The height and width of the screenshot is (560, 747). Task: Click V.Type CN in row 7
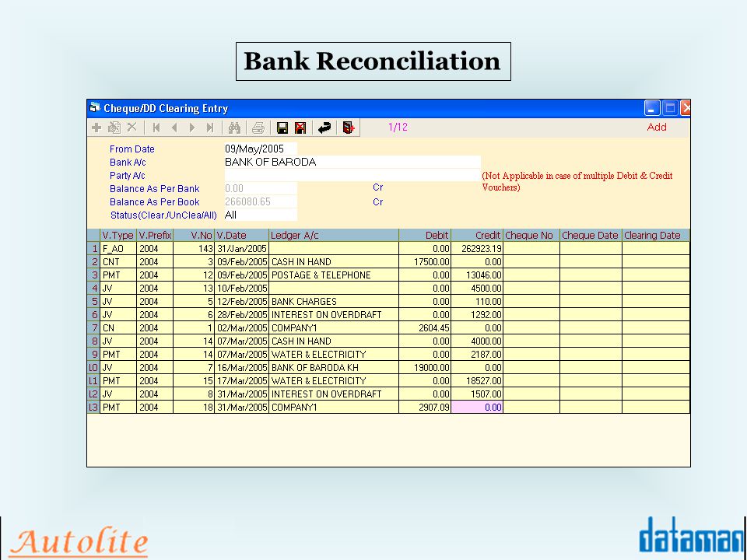(x=118, y=328)
